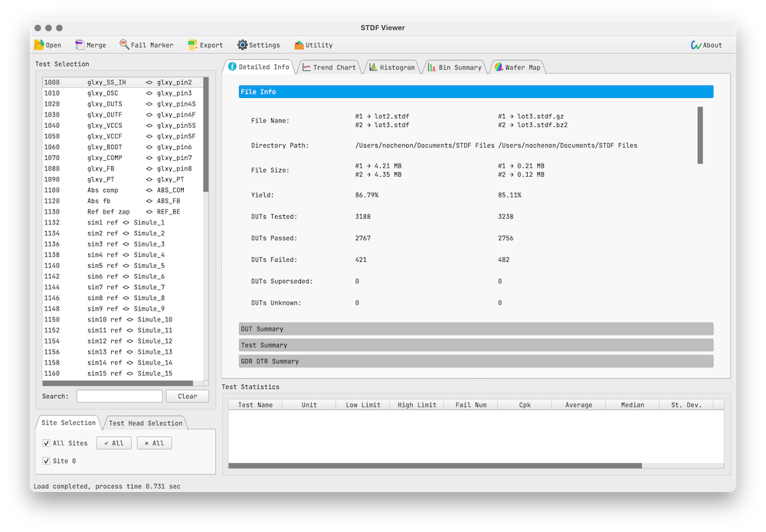Switch to the Trend Chart tab

329,67
